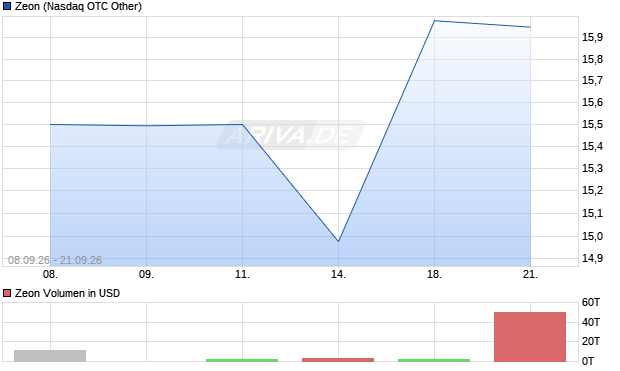Click the 60T volume axis label
This screenshot has height=371, width=620.
tap(591, 303)
